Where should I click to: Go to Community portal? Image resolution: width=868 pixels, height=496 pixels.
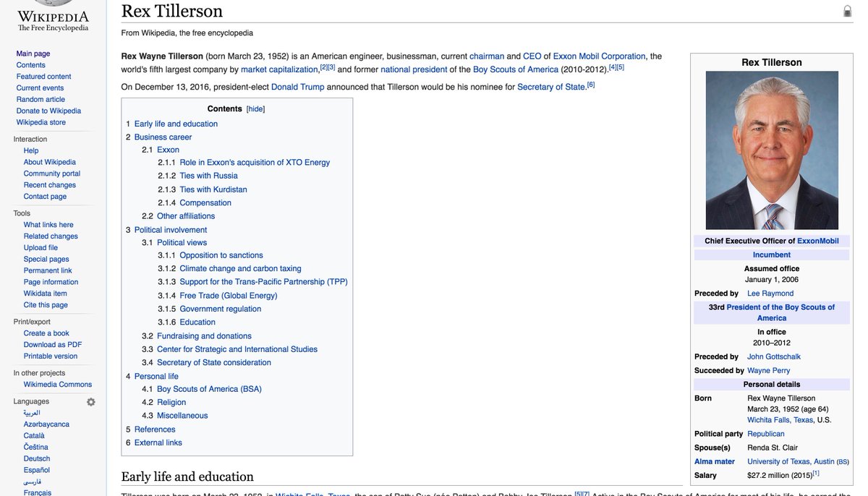pyautogui.click(x=52, y=174)
